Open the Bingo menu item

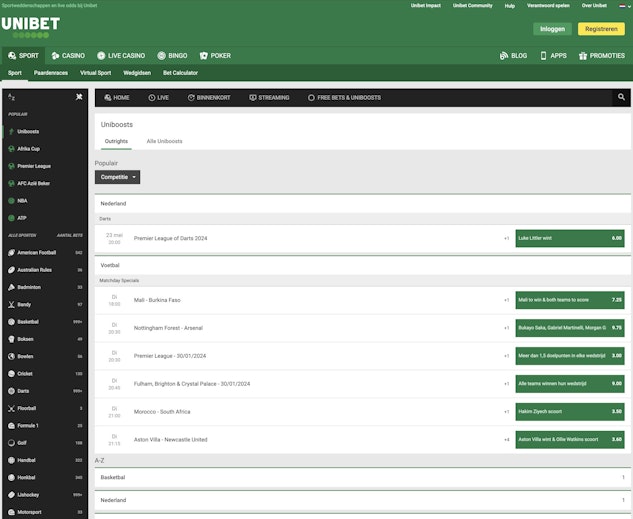coord(172,56)
